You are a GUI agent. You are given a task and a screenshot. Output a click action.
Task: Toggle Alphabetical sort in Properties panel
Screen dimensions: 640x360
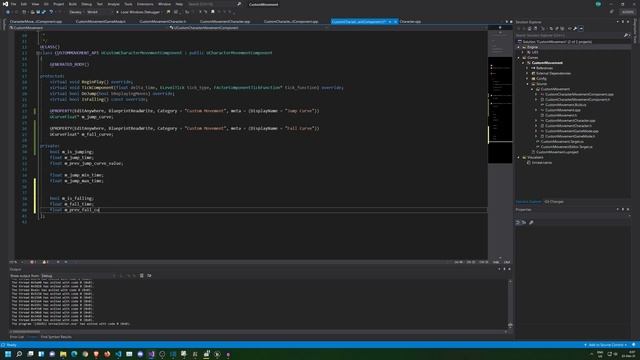point(524,222)
